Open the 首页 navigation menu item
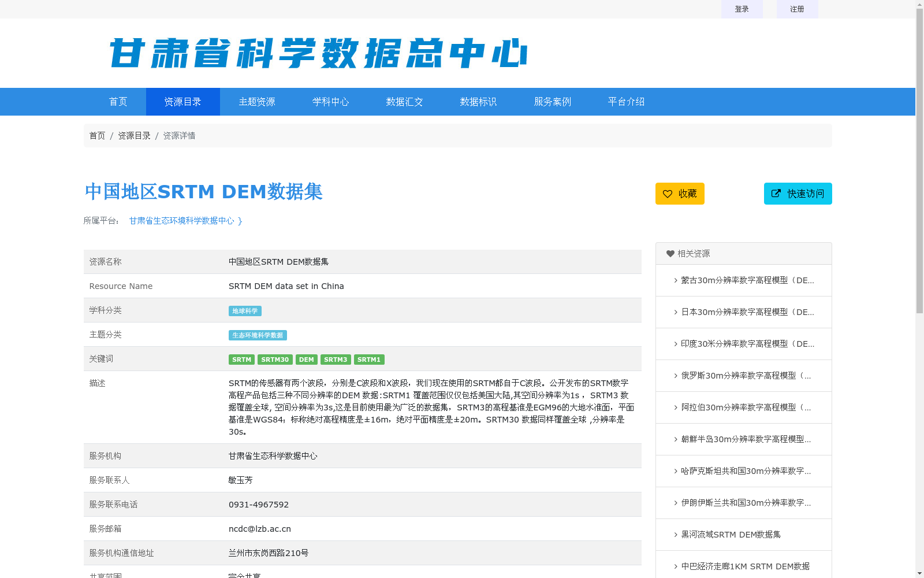The width and height of the screenshot is (924, 578). [118, 102]
